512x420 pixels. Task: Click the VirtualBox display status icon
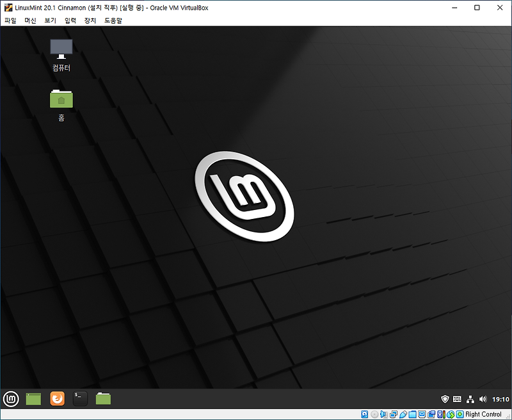click(x=422, y=414)
